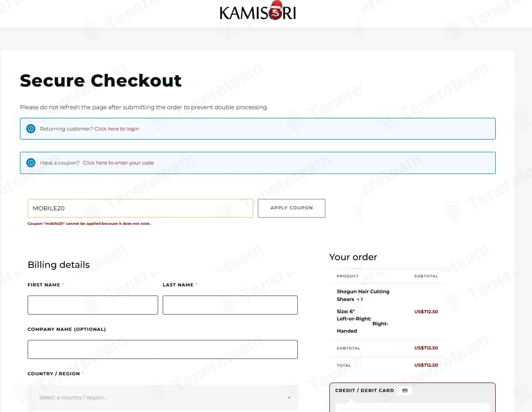Viewport: 532px width, 412px height.
Task: Click the 'do not refresh the page' notice
Action: (144, 107)
